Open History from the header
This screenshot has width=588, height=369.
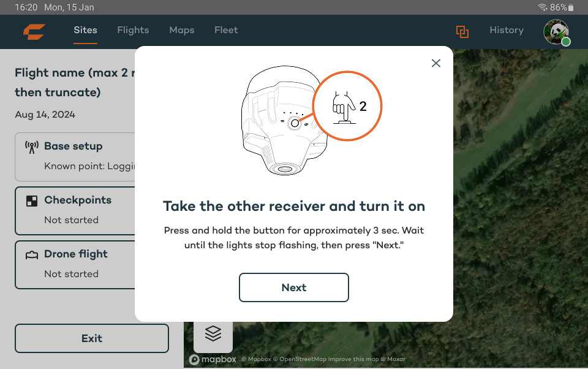(506, 30)
